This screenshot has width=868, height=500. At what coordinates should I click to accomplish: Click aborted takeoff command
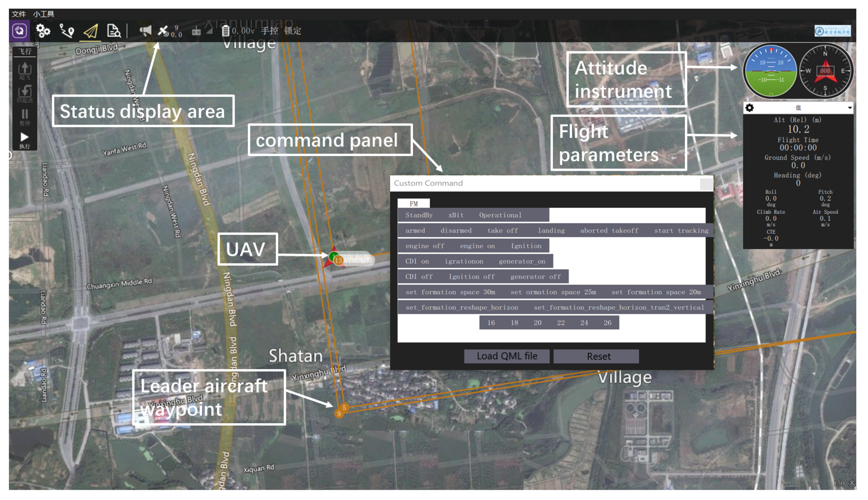click(609, 231)
